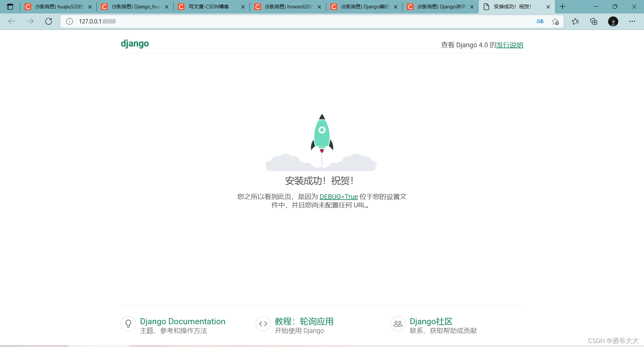The width and height of the screenshot is (644, 347).
Task: Close the Django编程 tab
Action: [395, 7]
